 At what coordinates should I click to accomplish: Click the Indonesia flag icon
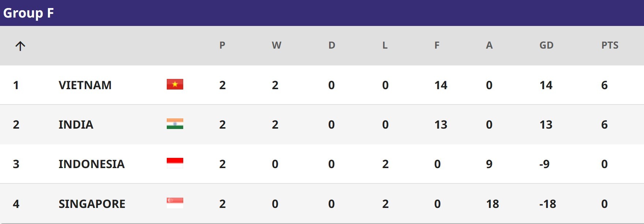point(175,163)
